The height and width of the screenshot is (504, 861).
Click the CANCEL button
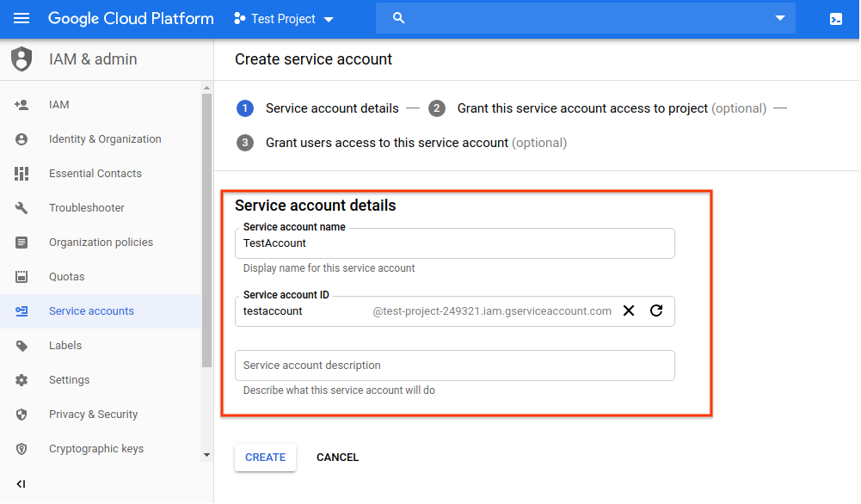tap(337, 458)
